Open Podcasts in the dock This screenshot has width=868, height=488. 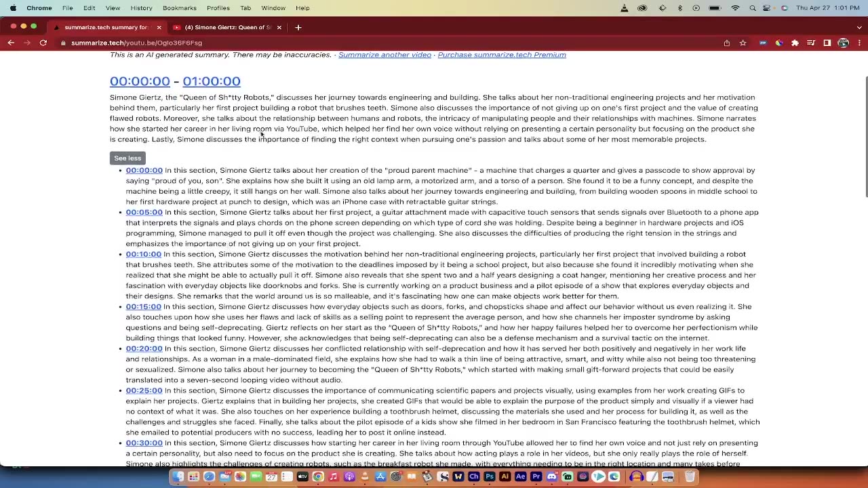tap(349, 476)
